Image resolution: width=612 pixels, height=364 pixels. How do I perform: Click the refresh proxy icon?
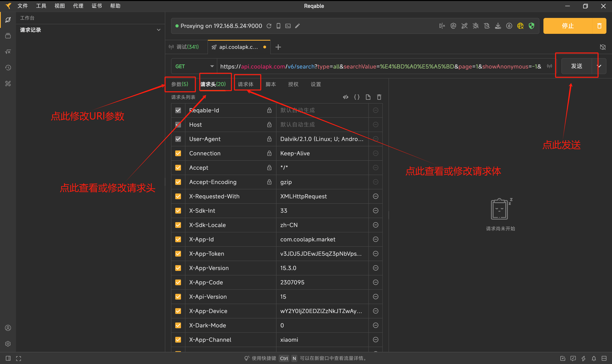[x=269, y=26]
